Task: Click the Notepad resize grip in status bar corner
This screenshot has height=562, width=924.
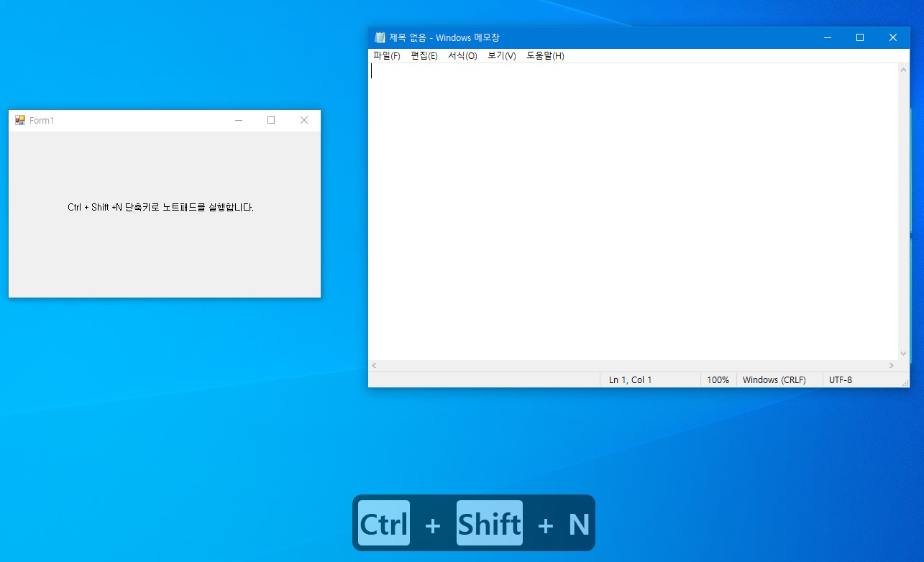Action: [905, 382]
